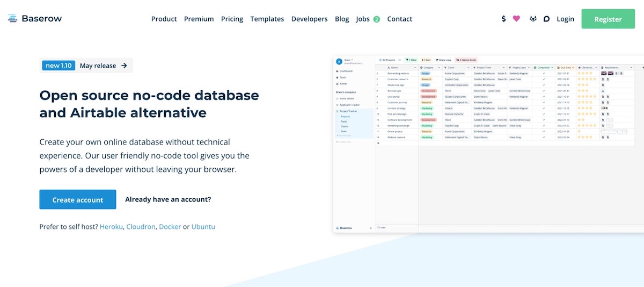Open the dollar sign sponsor icon
The image size is (644, 287).
503,19
